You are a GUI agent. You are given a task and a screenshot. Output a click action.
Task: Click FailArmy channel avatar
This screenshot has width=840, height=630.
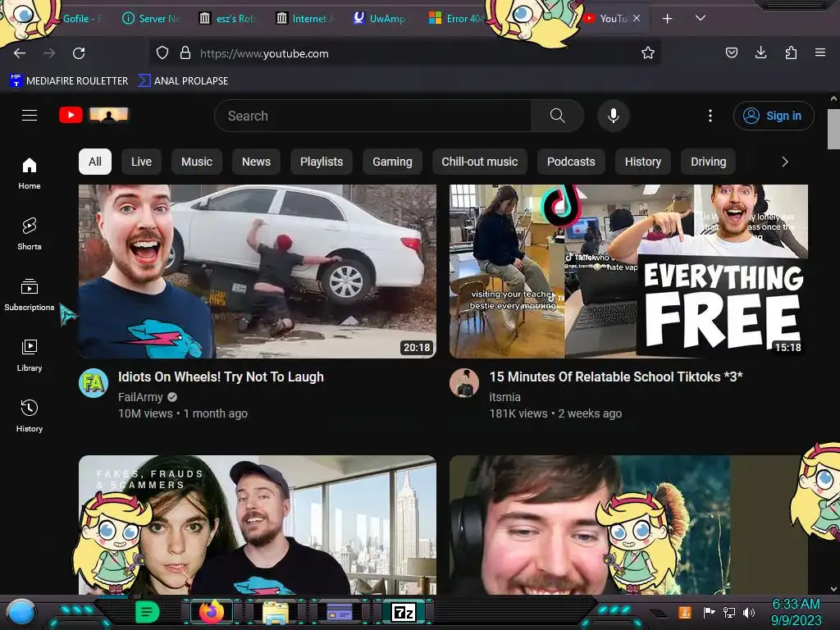point(94,383)
